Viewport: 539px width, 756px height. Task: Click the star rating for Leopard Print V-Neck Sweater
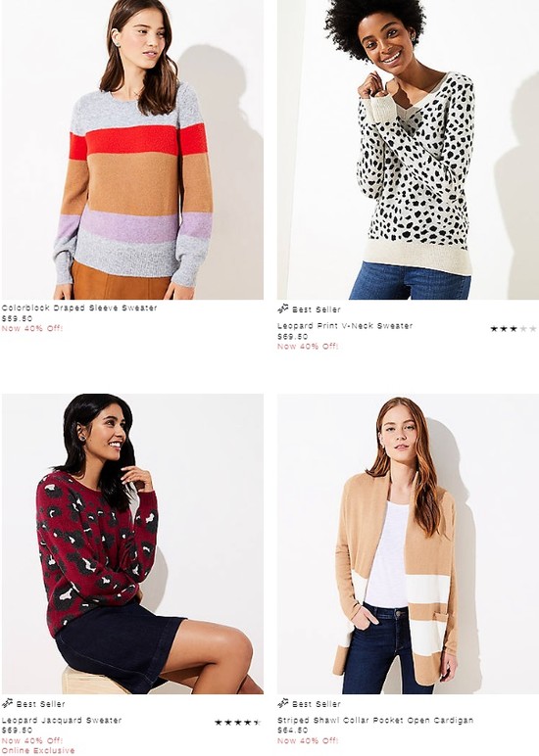coord(514,329)
